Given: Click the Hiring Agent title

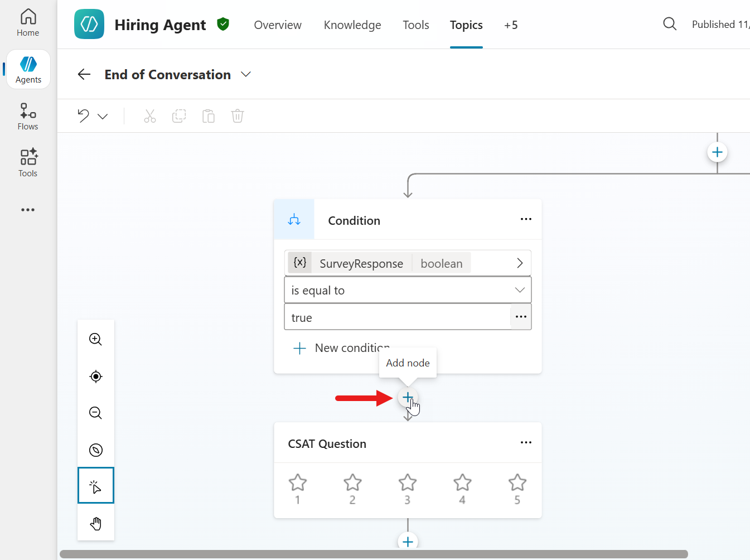Looking at the screenshot, I should pos(160,25).
